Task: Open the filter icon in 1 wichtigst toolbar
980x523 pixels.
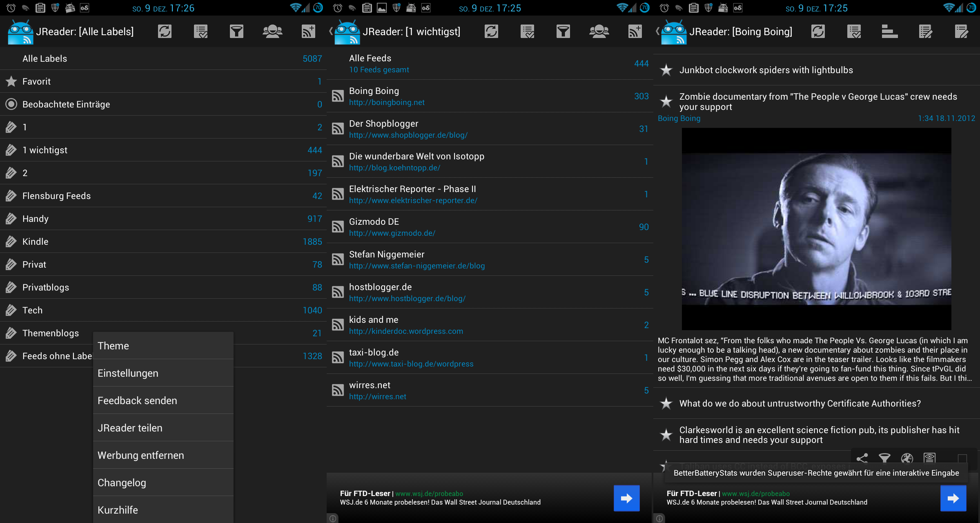Action: click(563, 31)
